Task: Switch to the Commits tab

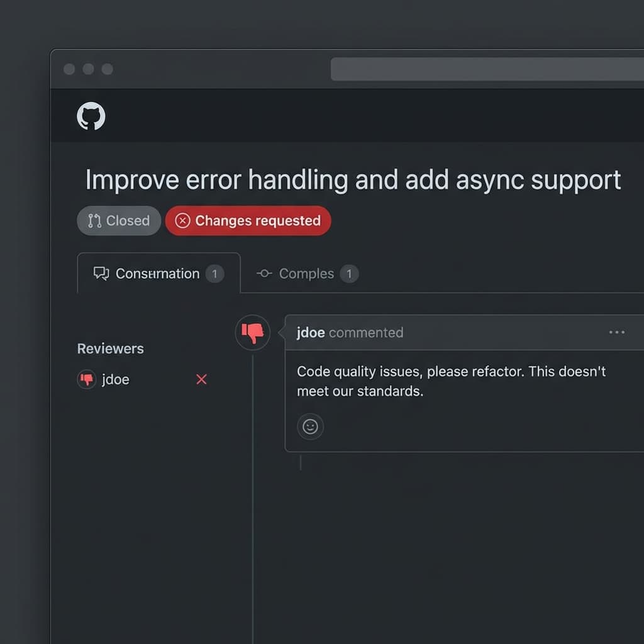Action: pyautogui.click(x=306, y=273)
